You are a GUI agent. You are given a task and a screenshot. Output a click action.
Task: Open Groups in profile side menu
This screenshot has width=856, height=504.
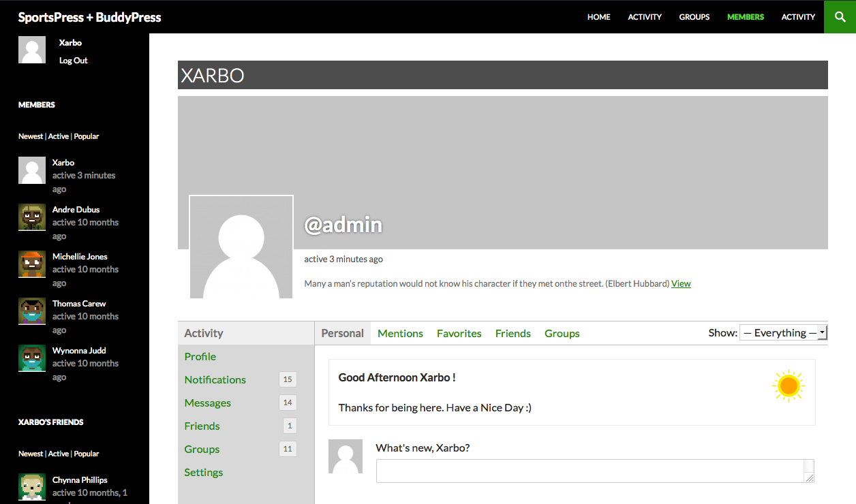[x=202, y=449]
